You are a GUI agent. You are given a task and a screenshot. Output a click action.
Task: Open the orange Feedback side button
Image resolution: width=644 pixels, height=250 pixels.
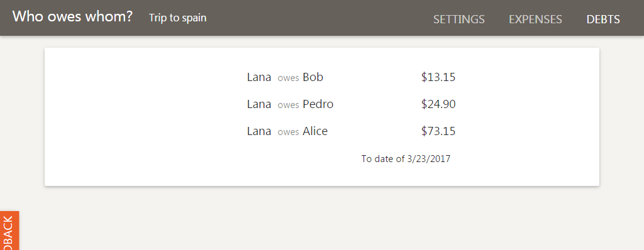[9, 231]
